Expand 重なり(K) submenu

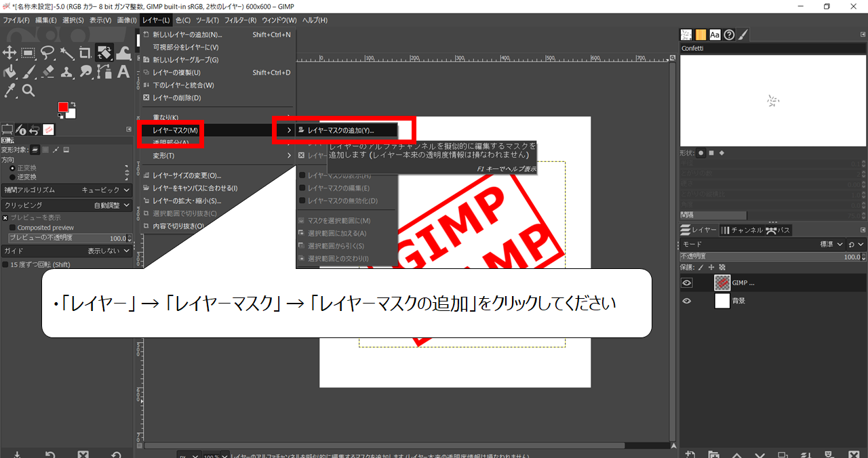(217, 118)
